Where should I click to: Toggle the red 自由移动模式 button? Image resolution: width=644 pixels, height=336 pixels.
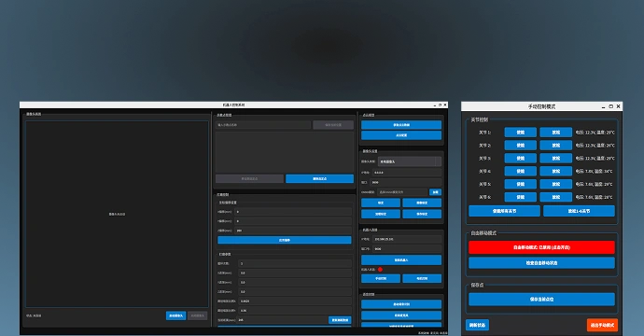click(541, 247)
